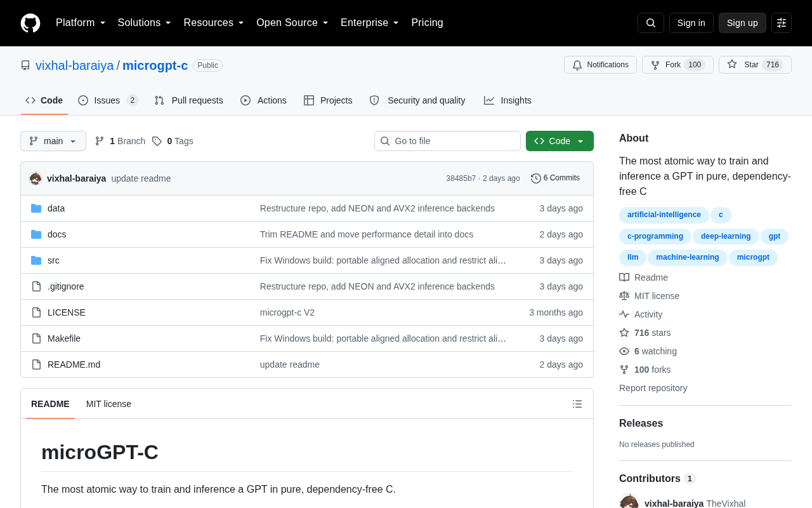812x508 pixels.
Task: Star the microgpt-c repository
Action: [755, 65]
